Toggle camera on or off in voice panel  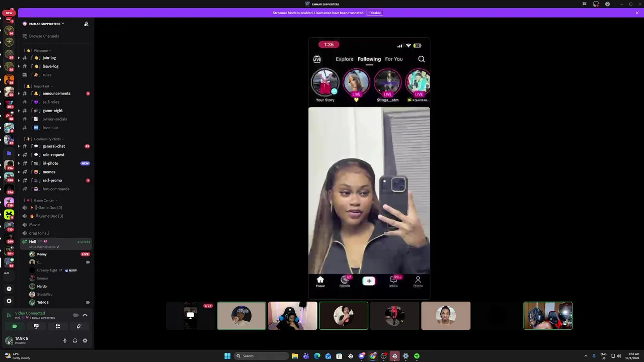click(15, 326)
